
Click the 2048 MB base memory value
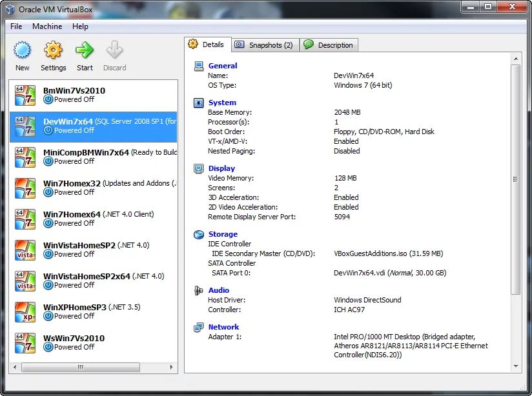coord(347,112)
